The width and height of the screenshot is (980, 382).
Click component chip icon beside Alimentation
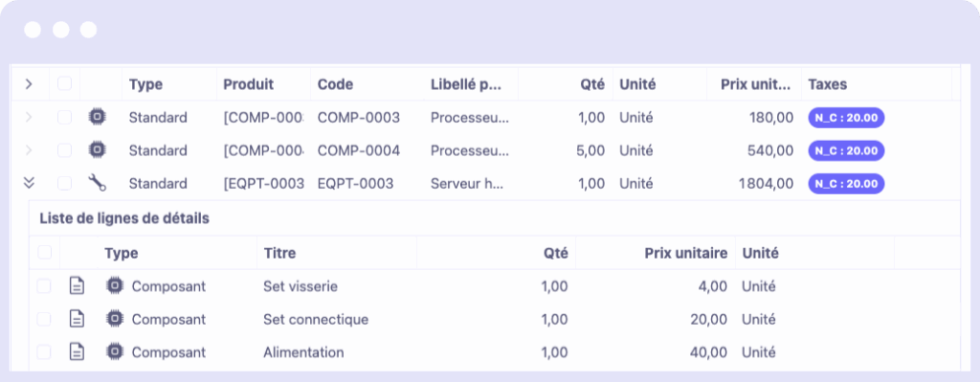pyautogui.click(x=114, y=352)
